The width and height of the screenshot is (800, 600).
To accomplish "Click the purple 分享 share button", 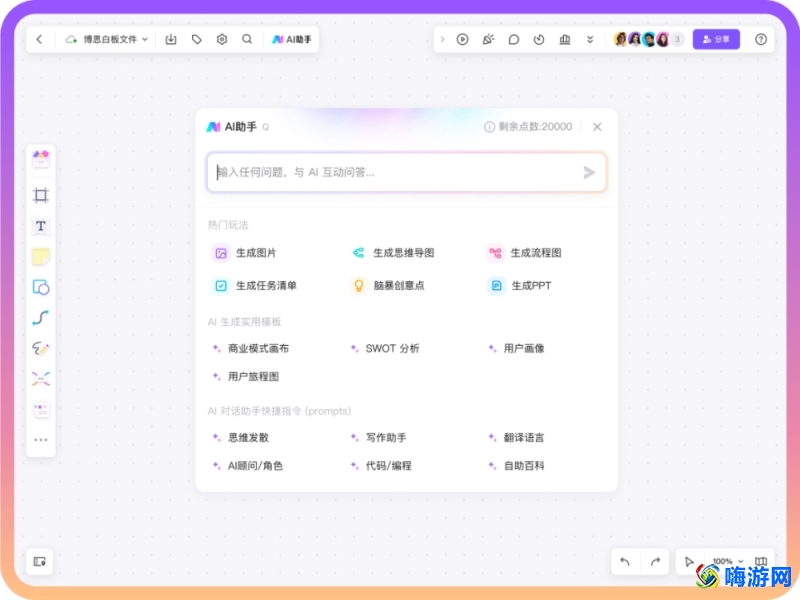I will pyautogui.click(x=716, y=39).
